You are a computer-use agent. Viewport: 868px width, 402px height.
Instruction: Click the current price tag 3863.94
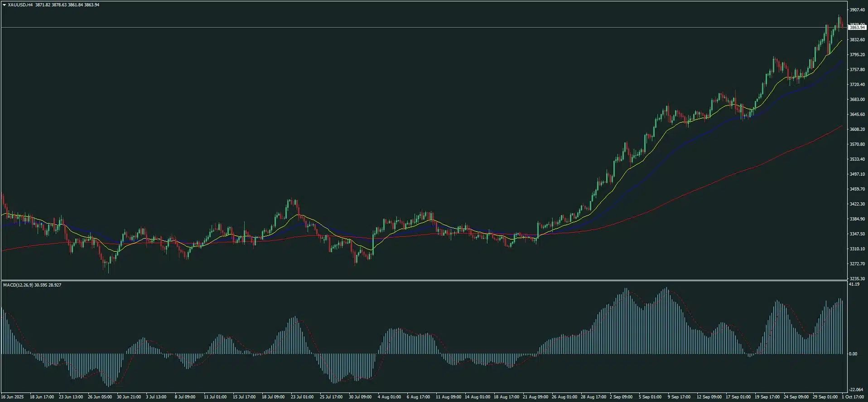(857, 28)
